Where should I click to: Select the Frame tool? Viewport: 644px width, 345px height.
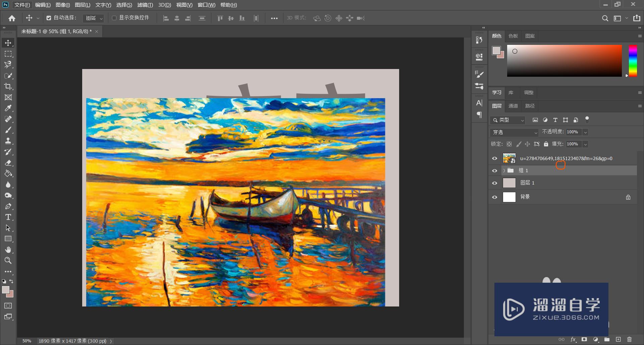click(8, 97)
